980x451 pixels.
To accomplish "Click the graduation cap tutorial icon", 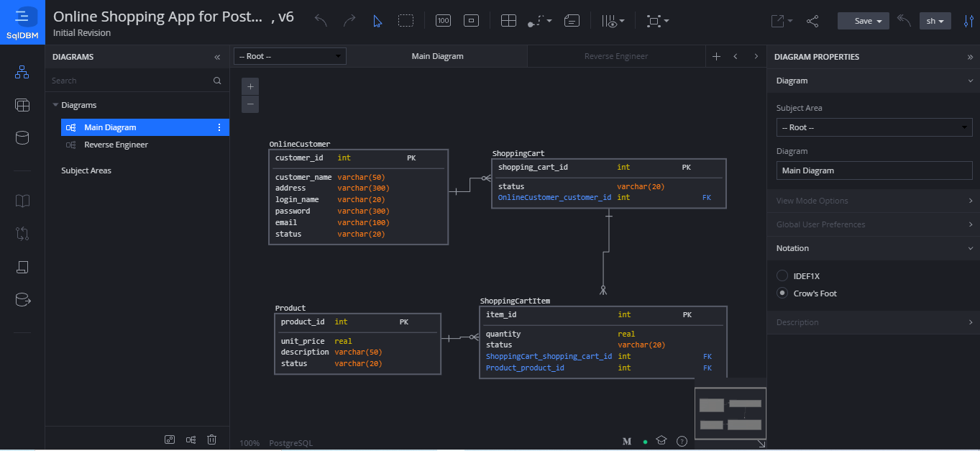I will coord(661,440).
